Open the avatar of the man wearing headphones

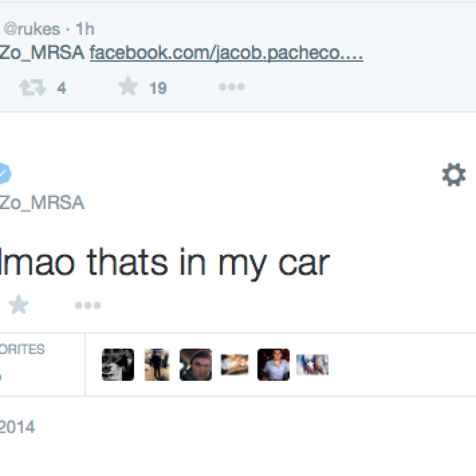tap(196, 365)
